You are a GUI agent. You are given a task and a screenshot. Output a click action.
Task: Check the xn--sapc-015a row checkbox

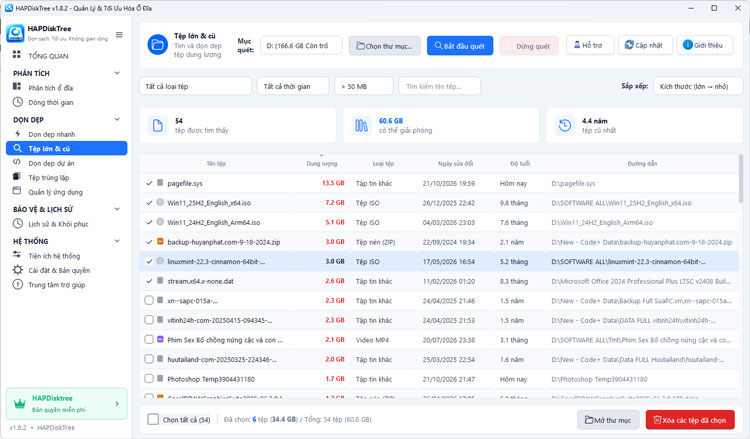click(x=149, y=300)
